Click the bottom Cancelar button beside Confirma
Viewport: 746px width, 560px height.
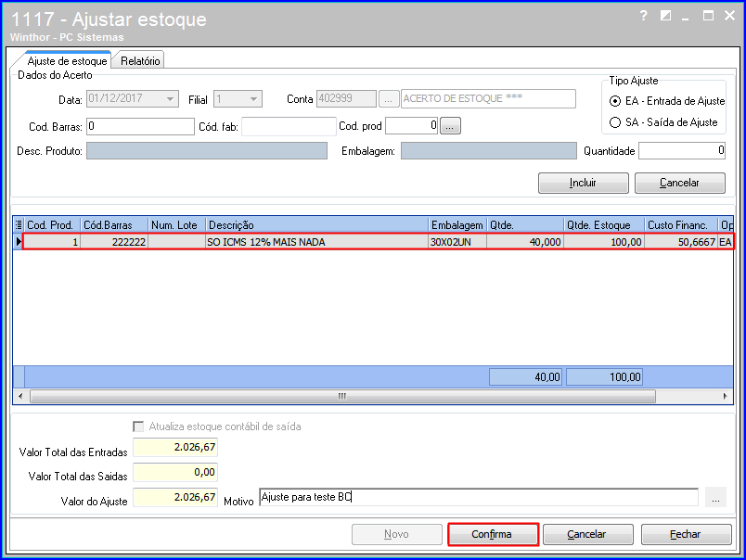point(587,534)
